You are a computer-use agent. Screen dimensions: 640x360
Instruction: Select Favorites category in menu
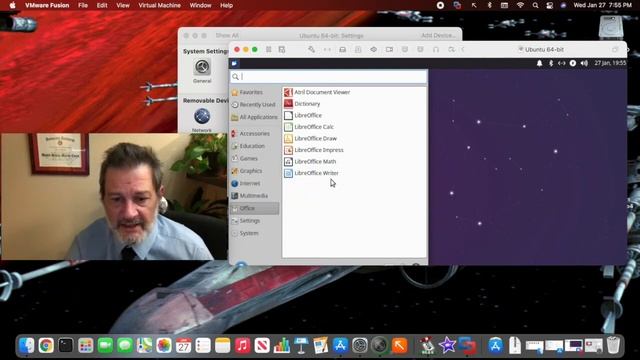tap(255, 92)
